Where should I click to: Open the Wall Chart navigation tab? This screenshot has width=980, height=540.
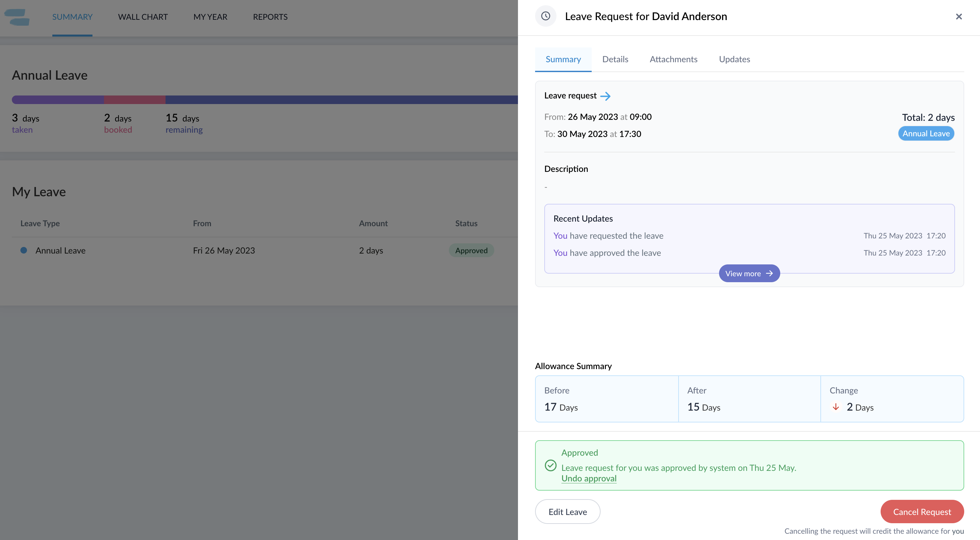tap(143, 17)
